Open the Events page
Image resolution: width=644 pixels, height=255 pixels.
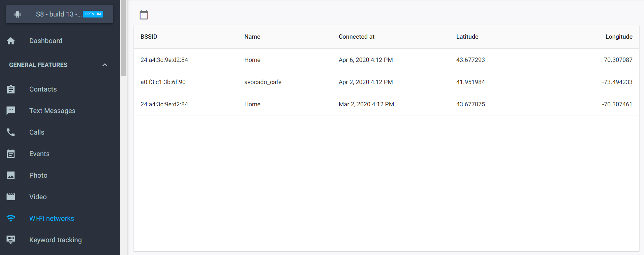[39, 154]
